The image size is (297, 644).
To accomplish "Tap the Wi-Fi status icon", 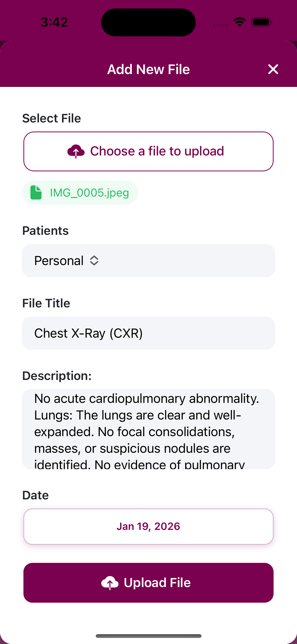I will (x=240, y=22).
